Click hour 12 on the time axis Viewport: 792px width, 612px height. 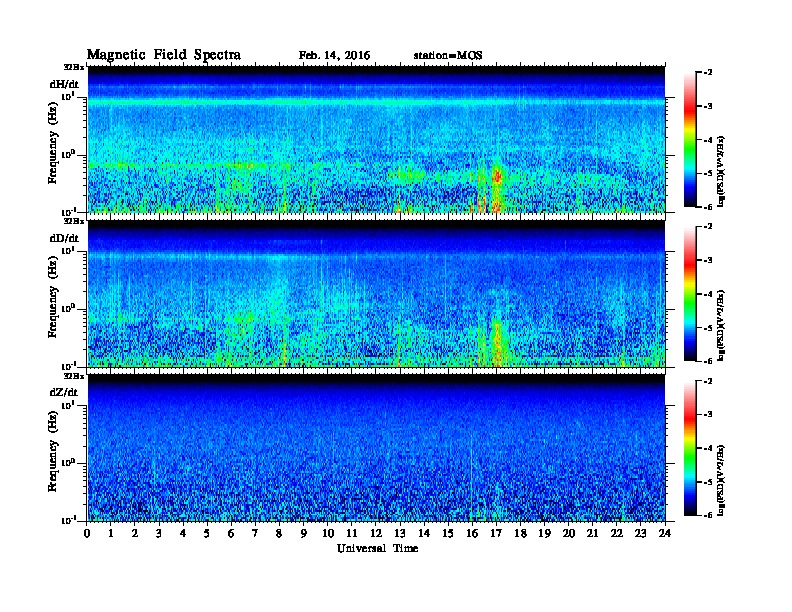[376, 533]
